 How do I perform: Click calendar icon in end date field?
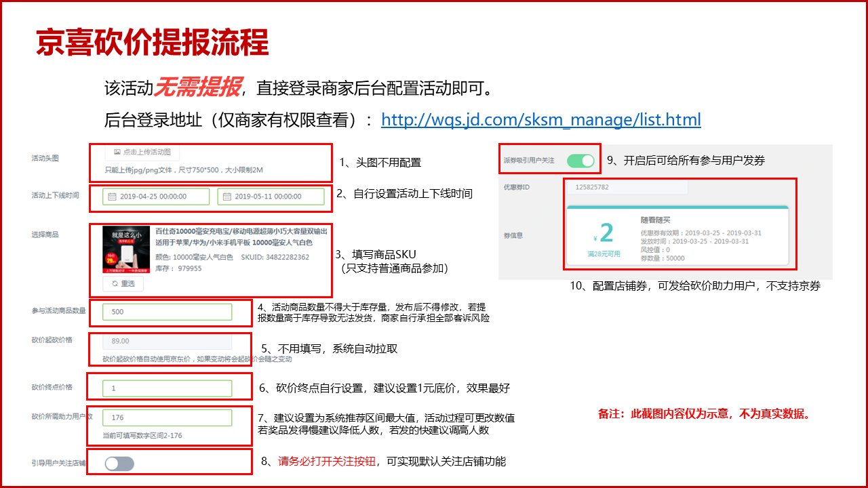pyautogui.click(x=227, y=197)
